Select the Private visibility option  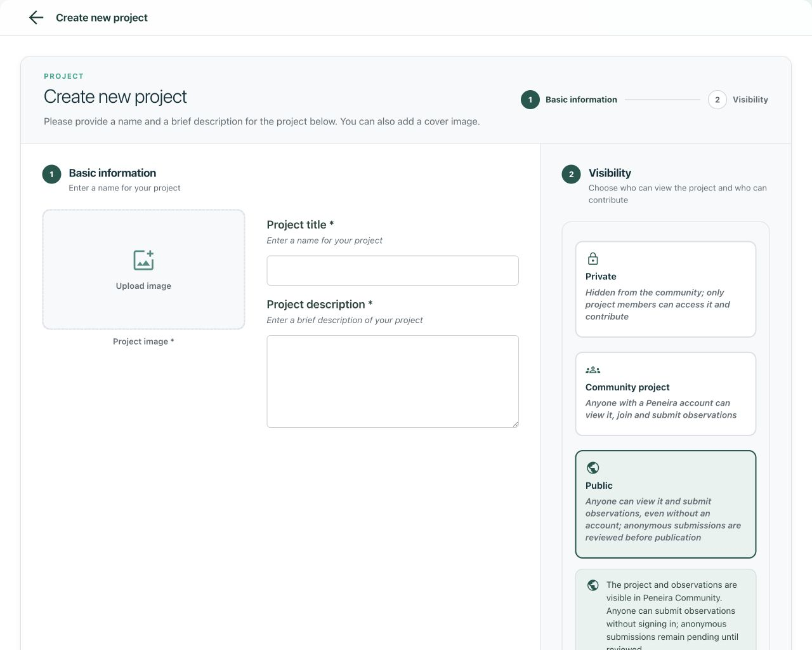point(665,289)
